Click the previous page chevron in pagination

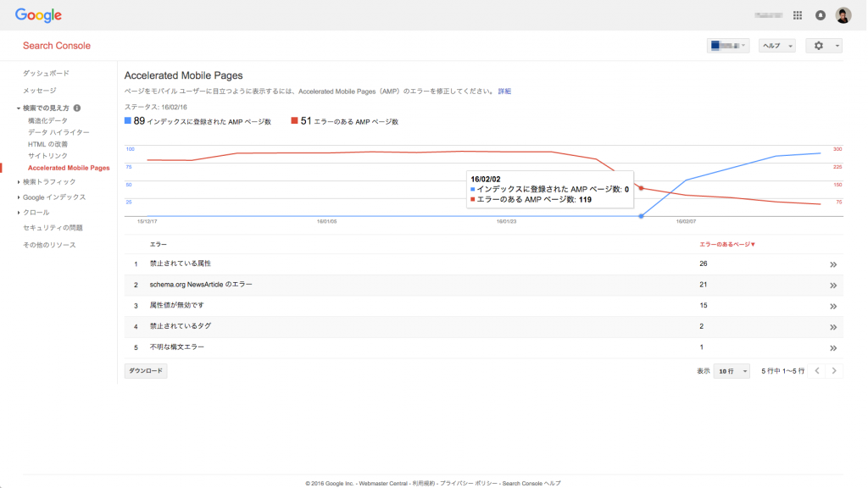click(816, 370)
